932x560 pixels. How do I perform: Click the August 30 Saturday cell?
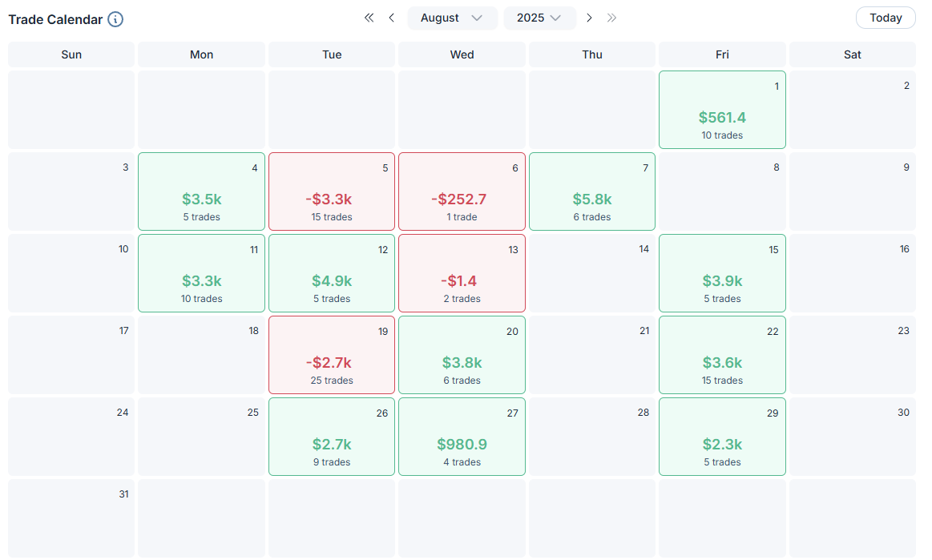click(x=853, y=437)
